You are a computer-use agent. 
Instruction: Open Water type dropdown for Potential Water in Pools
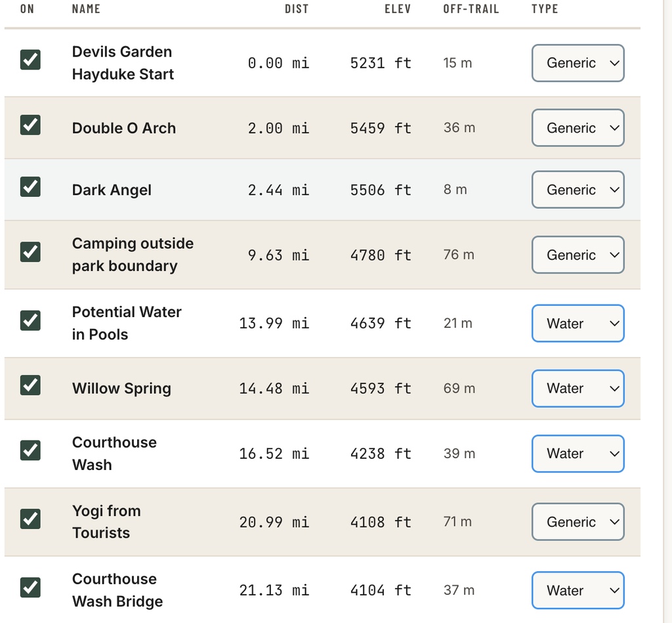(x=577, y=323)
